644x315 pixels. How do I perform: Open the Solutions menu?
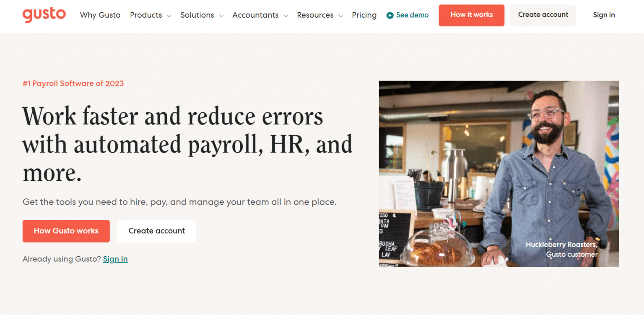(x=197, y=15)
